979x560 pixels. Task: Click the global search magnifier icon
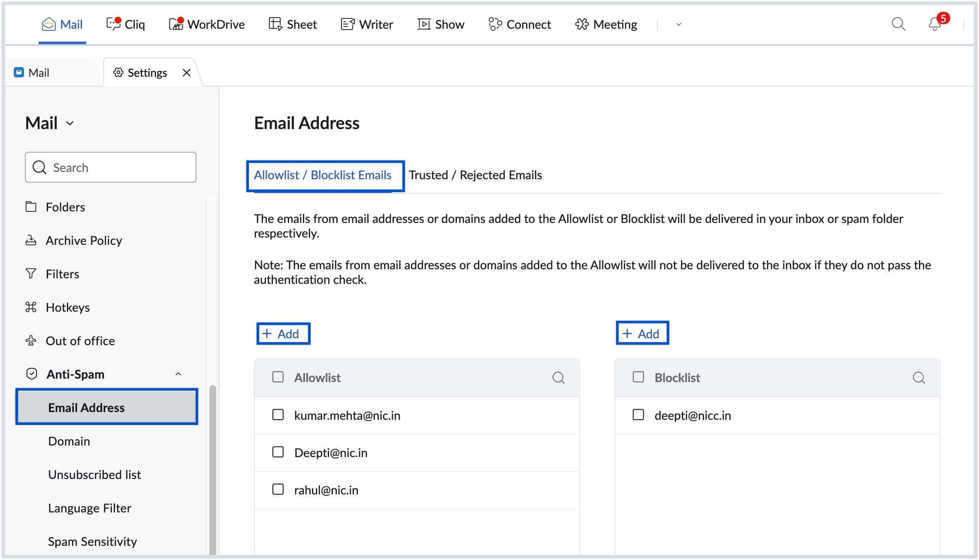[x=898, y=24]
